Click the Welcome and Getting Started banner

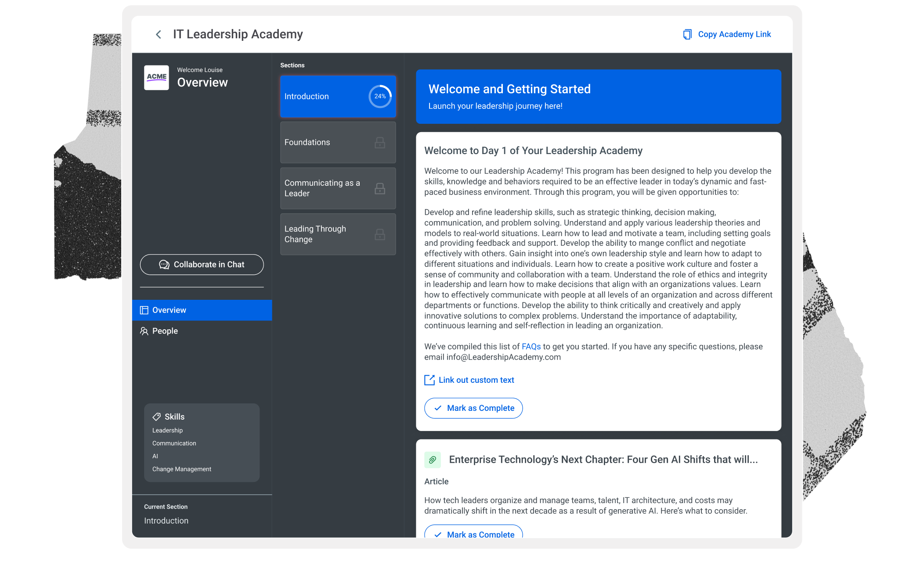599,97
